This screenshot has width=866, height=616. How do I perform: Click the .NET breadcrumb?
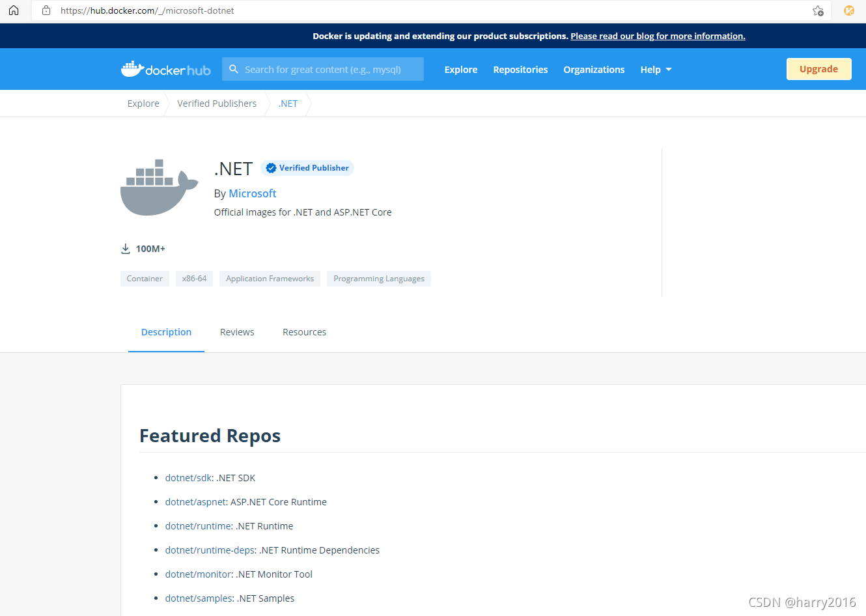288,104
